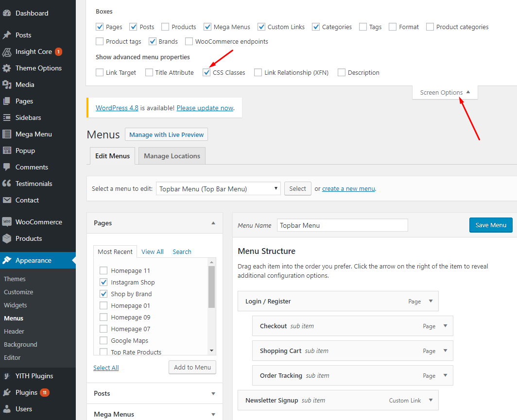Click the Users person icon
This screenshot has width=517, height=420.
click(x=7, y=409)
